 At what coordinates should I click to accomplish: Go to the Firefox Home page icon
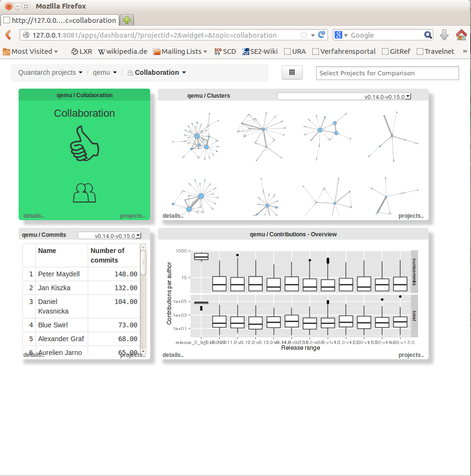coord(461,35)
